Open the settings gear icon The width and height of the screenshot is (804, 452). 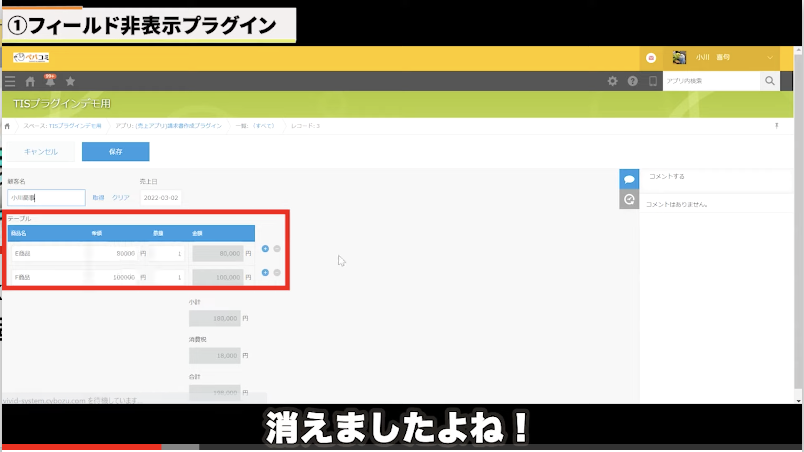[613, 81]
